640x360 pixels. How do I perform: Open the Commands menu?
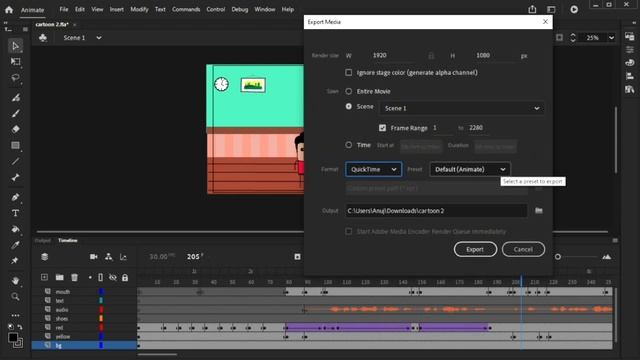coord(186,9)
